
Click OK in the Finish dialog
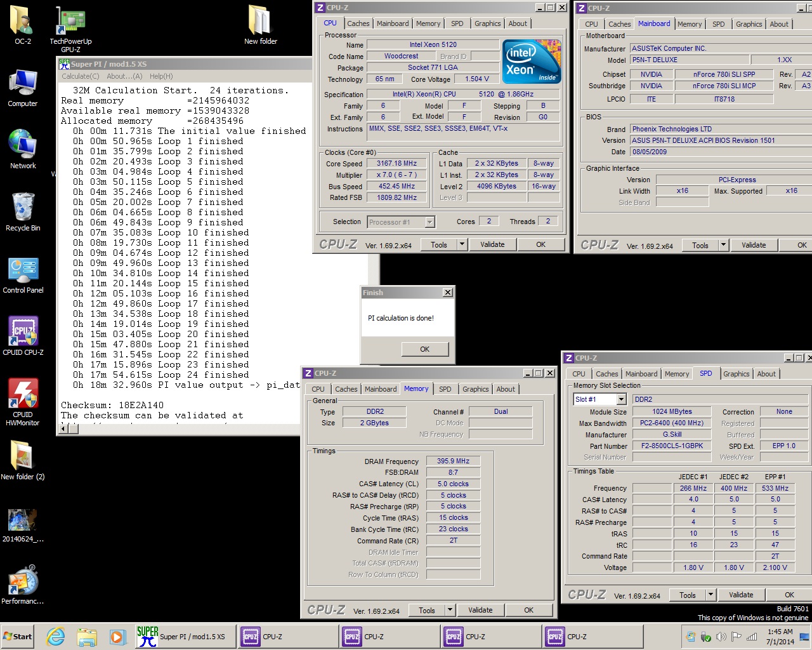pyautogui.click(x=425, y=349)
